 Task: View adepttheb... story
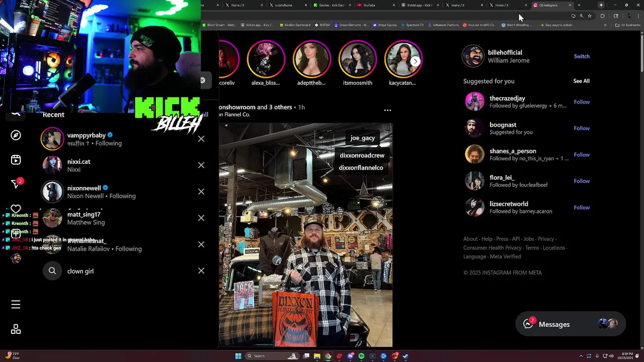[311, 59]
